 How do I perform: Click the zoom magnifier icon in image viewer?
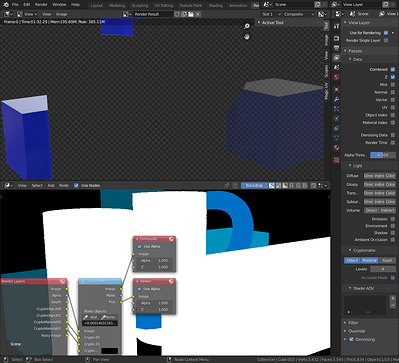pyautogui.click(x=247, y=26)
